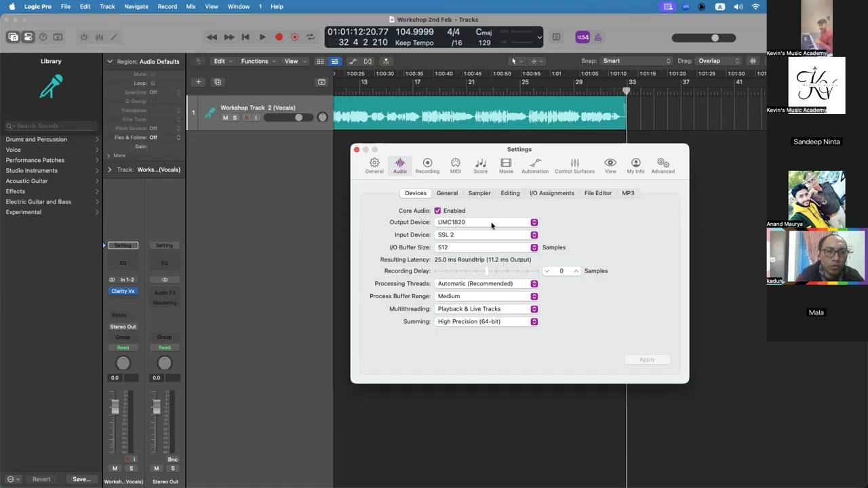Open the Mixer sliders button

(99, 37)
